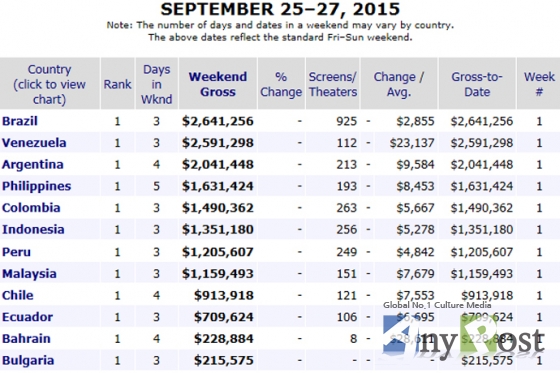
Task: Click the Week # column header
Action: pos(539,84)
